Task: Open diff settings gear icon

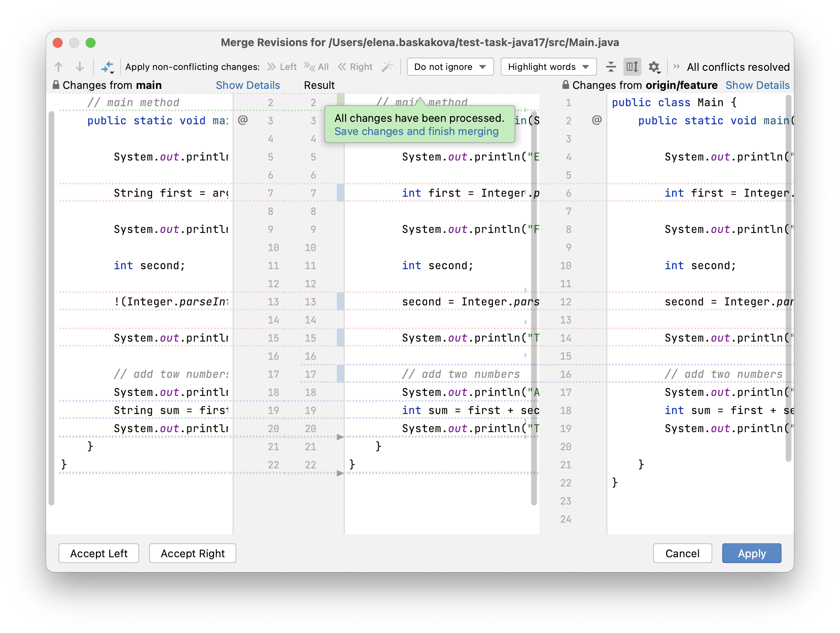Action: click(x=654, y=67)
